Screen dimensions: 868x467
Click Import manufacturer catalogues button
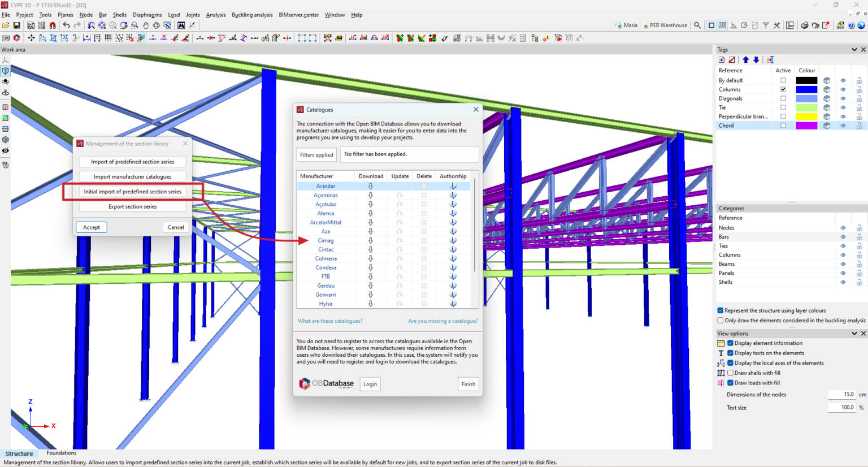(x=132, y=177)
